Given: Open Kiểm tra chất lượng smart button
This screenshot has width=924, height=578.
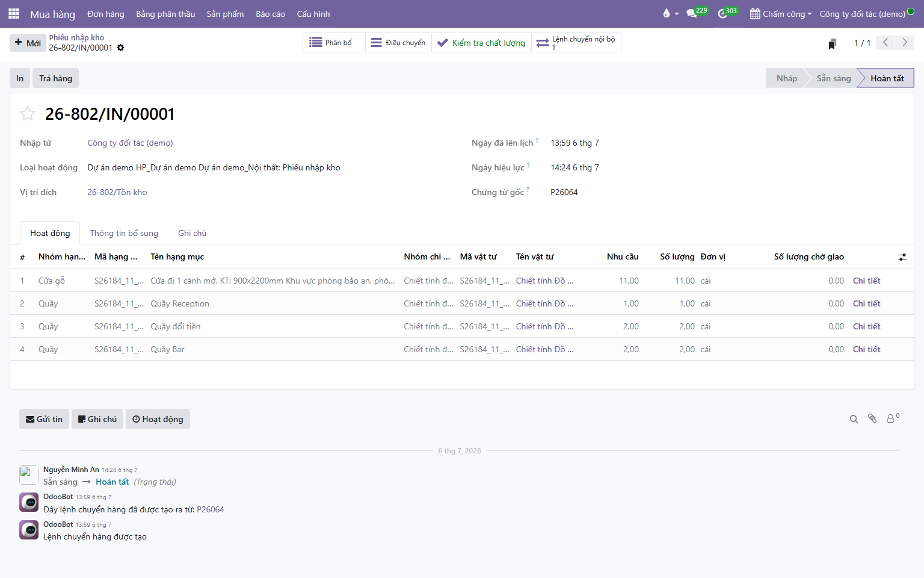Looking at the screenshot, I should click(481, 43).
